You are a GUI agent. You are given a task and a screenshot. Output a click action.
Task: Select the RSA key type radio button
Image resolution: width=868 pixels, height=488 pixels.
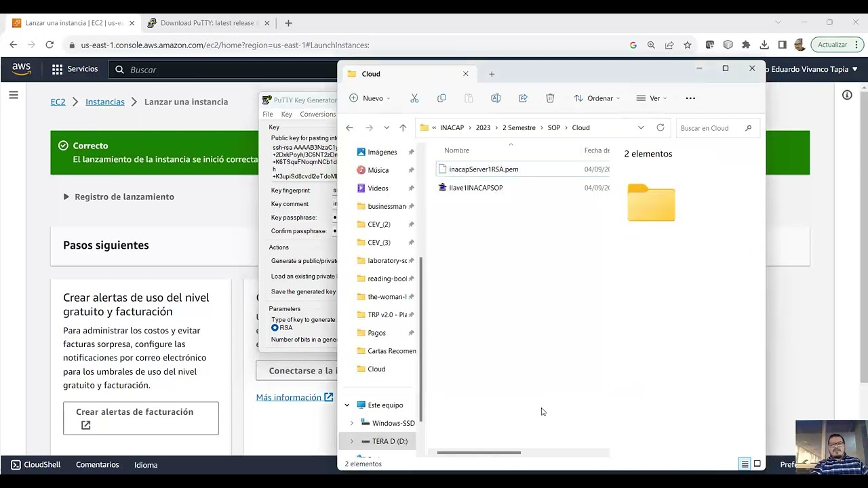[275, 327]
